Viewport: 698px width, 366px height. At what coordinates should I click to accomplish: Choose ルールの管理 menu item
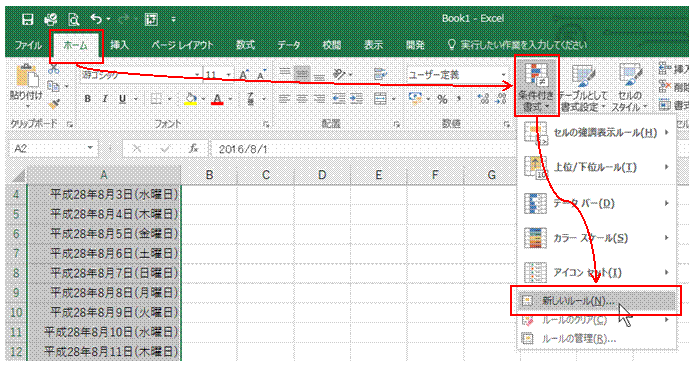pyautogui.click(x=597, y=339)
